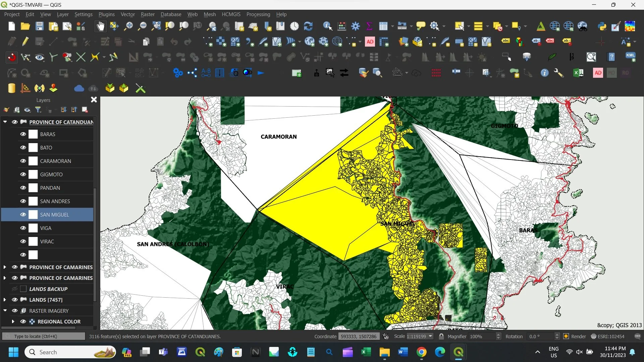Collapse the PROVINCE OF CATANDUANES group
Screen dimensions: 644x362
tap(5, 122)
